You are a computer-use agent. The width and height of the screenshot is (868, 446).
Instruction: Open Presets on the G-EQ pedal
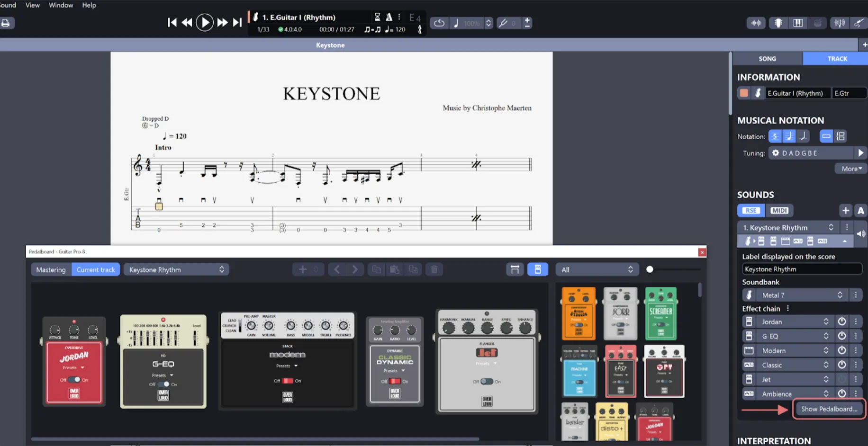point(163,375)
